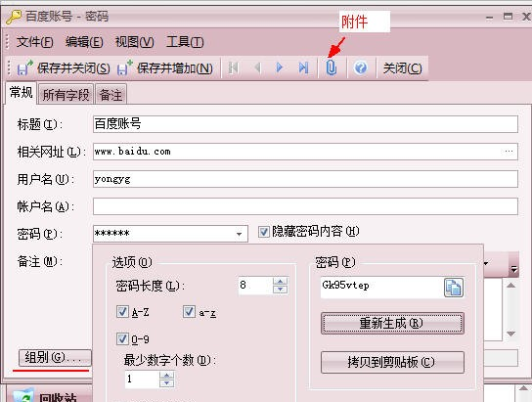Click the 拷贝到剪贴板(C) button
This screenshot has width=532, height=402.
pos(392,362)
